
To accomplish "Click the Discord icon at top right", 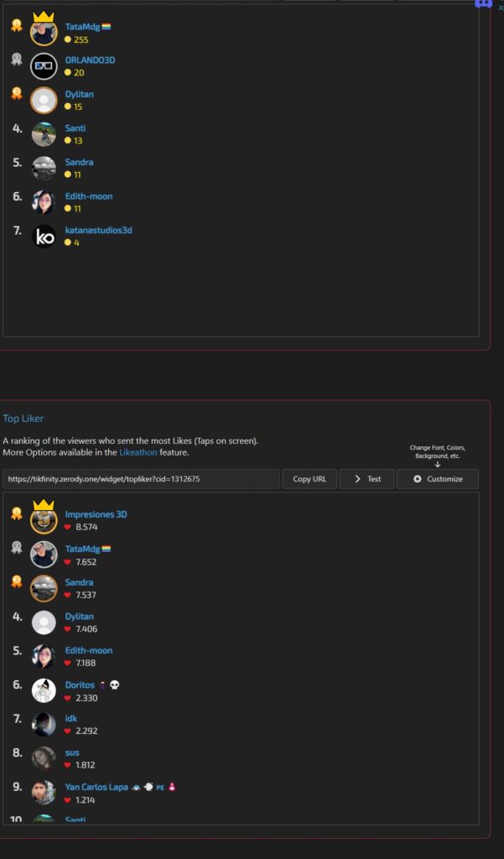I will [x=483, y=3].
